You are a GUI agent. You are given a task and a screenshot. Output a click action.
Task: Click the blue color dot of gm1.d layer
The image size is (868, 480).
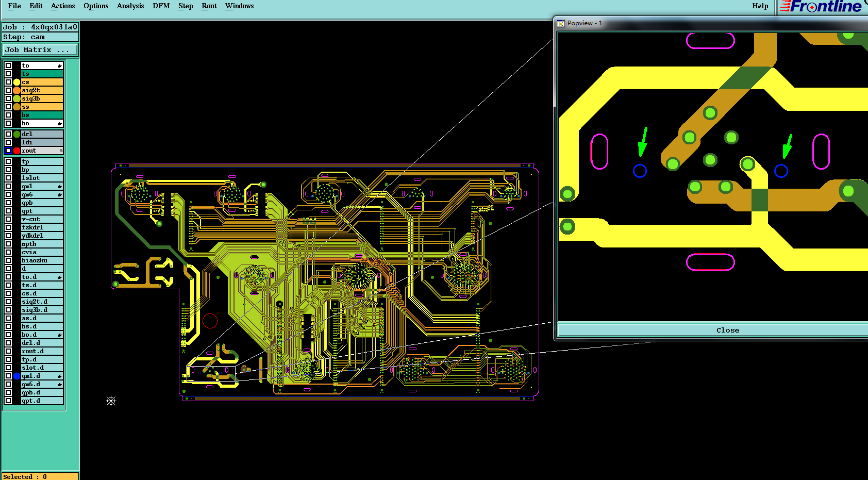(x=16, y=376)
